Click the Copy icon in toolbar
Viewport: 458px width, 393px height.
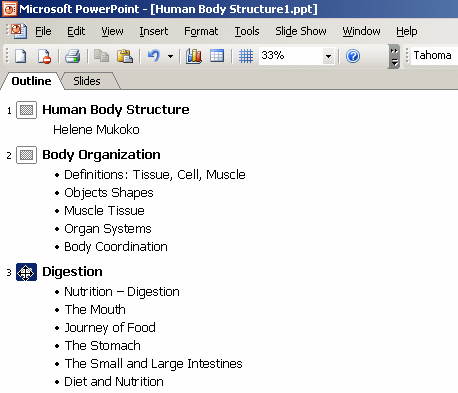(x=101, y=56)
